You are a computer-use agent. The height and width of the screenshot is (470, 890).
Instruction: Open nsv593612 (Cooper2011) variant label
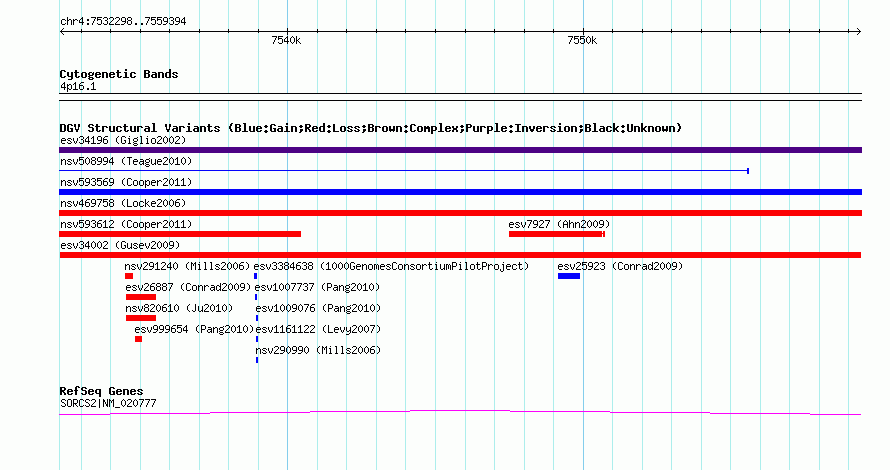[x=126, y=224]
